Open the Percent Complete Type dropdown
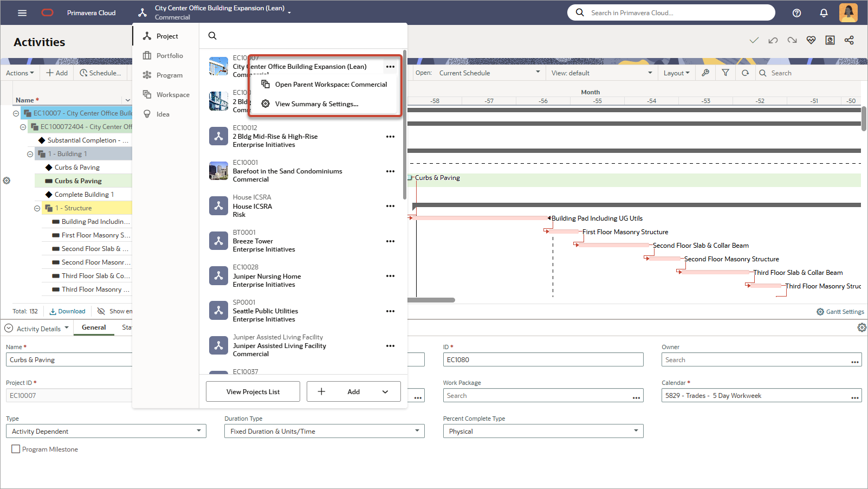Viewport: 868px width, 489px height. point(543,432)
